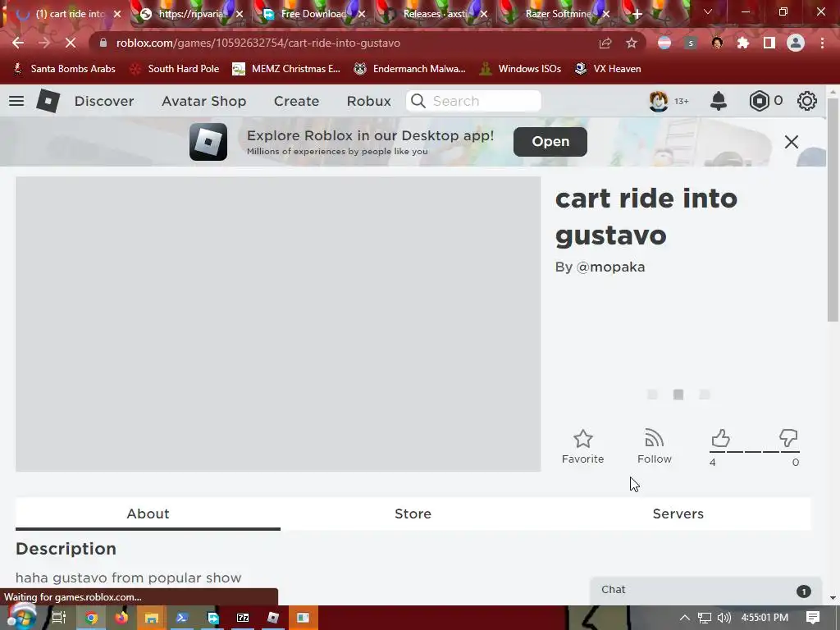Open creator profile @mopaka
This screenshot has width=840, height=630.
pos(610,267)
